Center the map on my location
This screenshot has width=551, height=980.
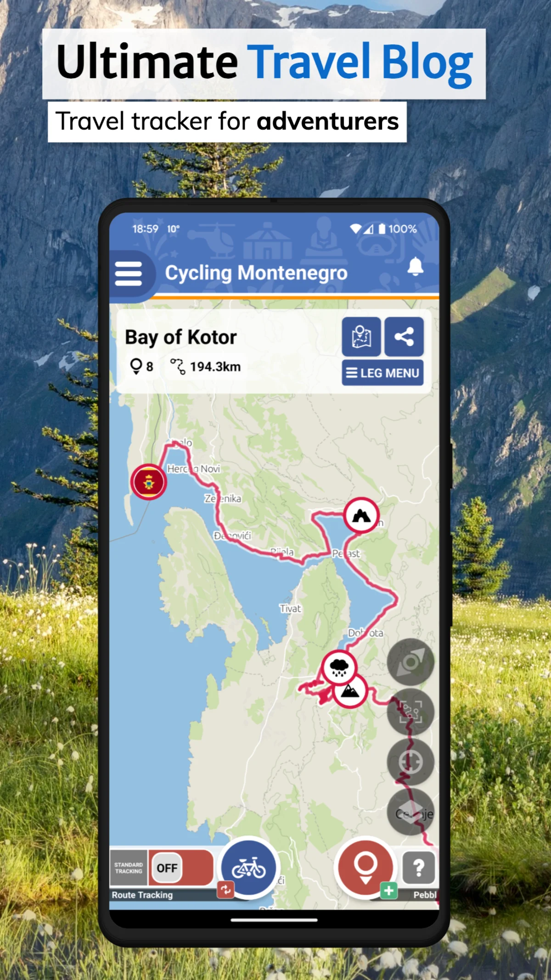(410, 762)
